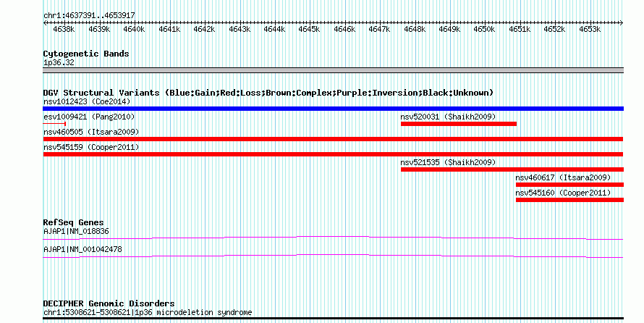This screenshot has height=323, width=644.
Task: Open nsv545159 (Cooper2011) variant label
Action: point(91,147)
